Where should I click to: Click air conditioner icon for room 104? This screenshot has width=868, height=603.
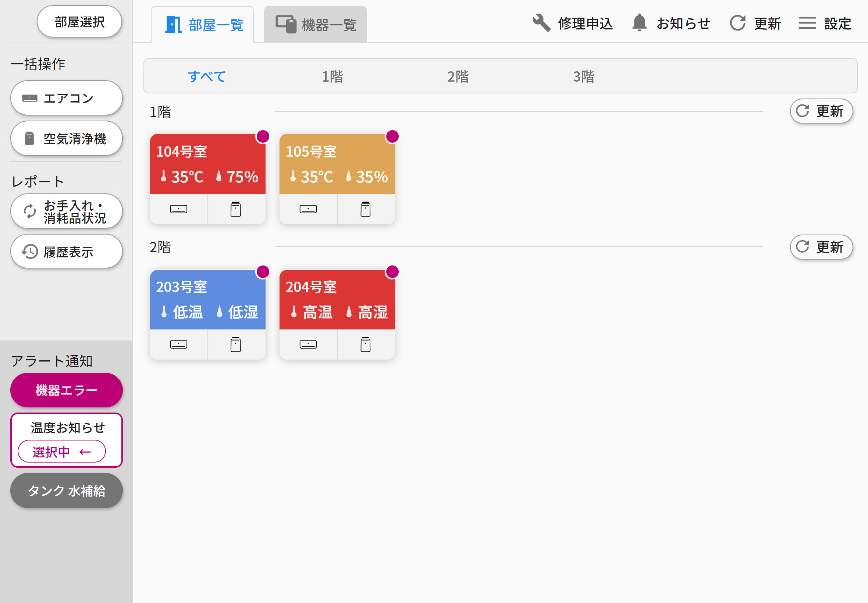(x=178, y=209)
